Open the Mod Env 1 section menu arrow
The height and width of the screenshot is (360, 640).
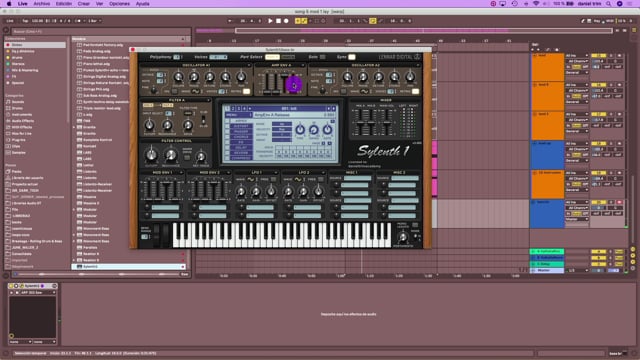[181, 173]
